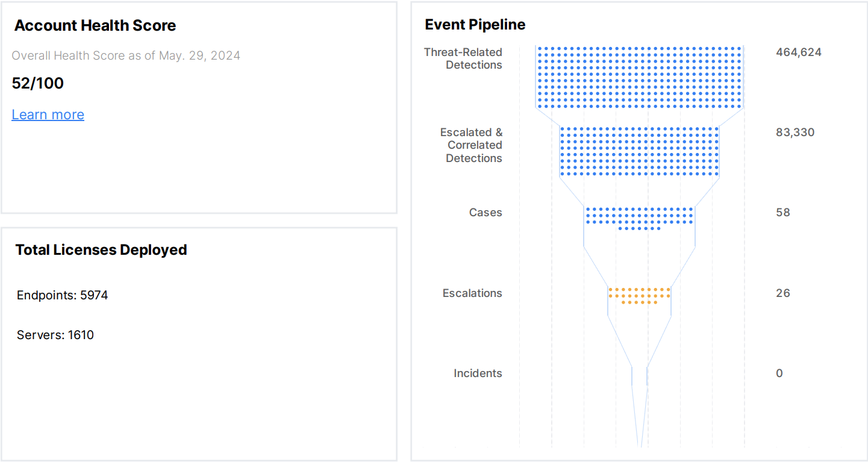This screenshot has height=462, width=868.
Task: Click the orange Escalations dot cluster
Action: coord(639,295)
